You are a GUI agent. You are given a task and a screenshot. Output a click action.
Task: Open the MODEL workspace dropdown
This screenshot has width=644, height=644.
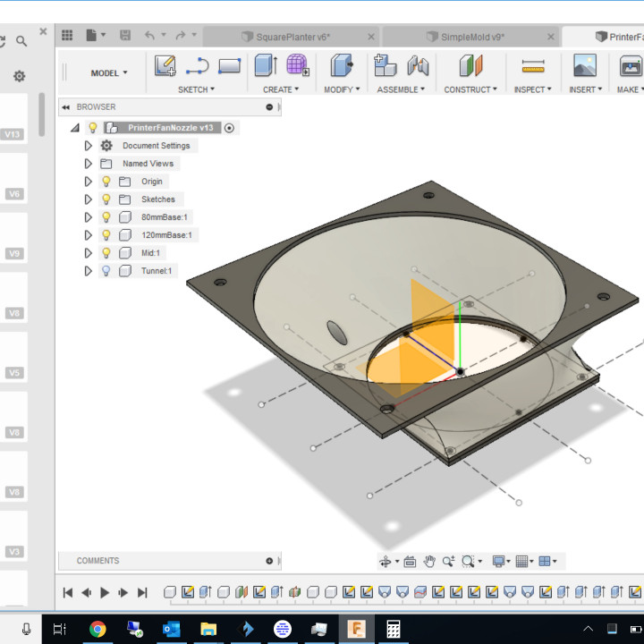(109, 73)
